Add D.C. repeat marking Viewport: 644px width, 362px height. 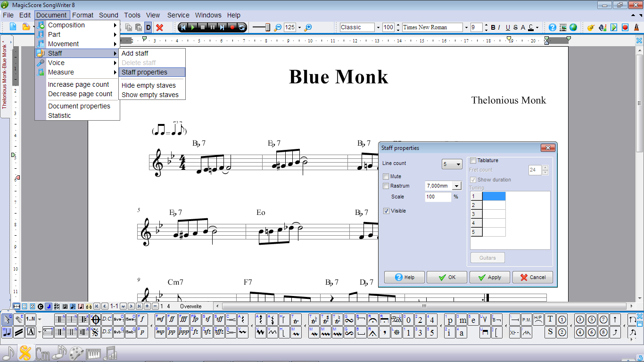pos(107,319)
